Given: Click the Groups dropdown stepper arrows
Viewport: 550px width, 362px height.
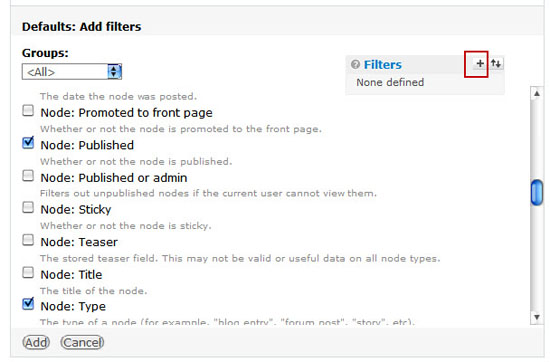Looking at the screenshot, I should pos(114,72).
